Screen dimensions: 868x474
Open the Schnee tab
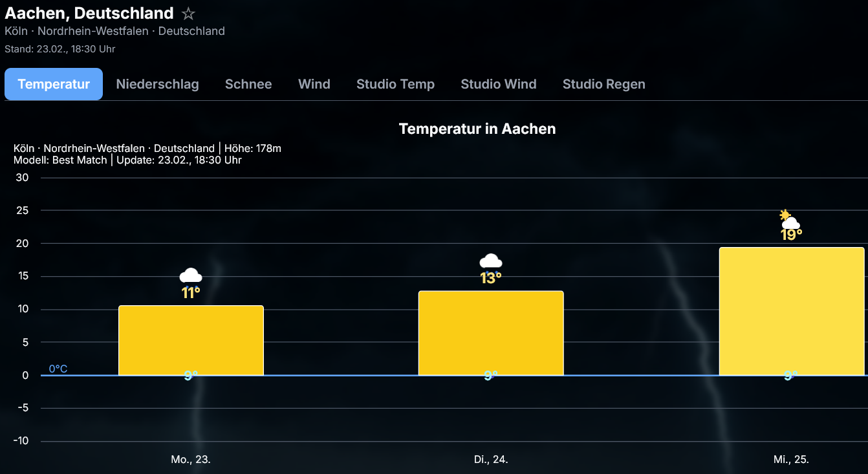[248, 84]
